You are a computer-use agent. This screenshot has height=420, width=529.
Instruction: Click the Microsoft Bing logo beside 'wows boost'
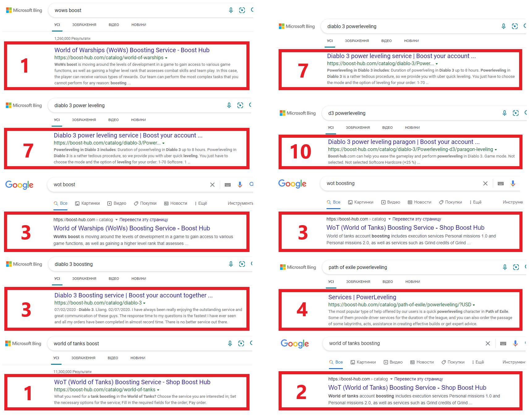(24, 10)
